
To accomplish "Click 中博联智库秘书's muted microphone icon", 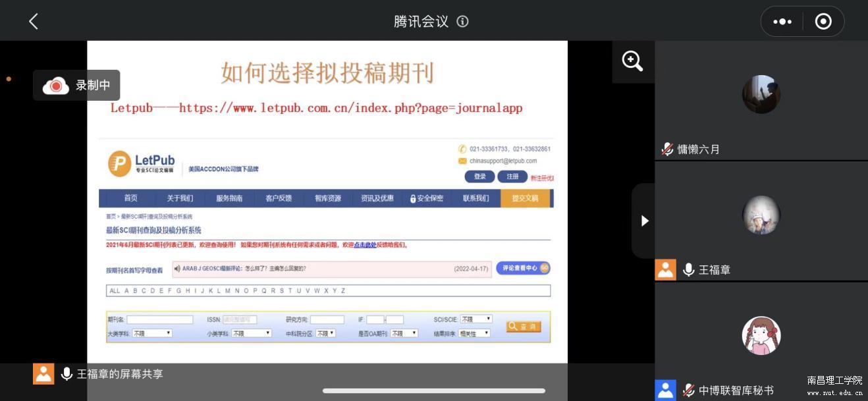I will point(688,390).
